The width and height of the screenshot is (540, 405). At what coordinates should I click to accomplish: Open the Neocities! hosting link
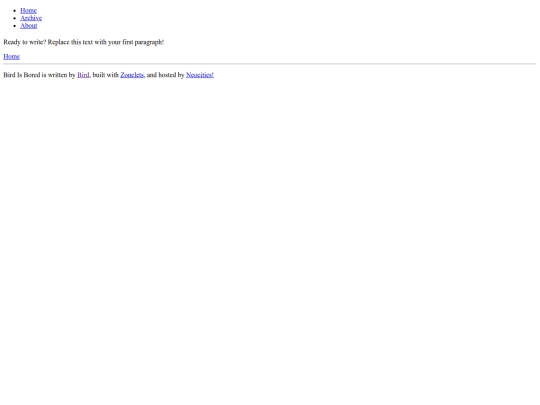200,75
